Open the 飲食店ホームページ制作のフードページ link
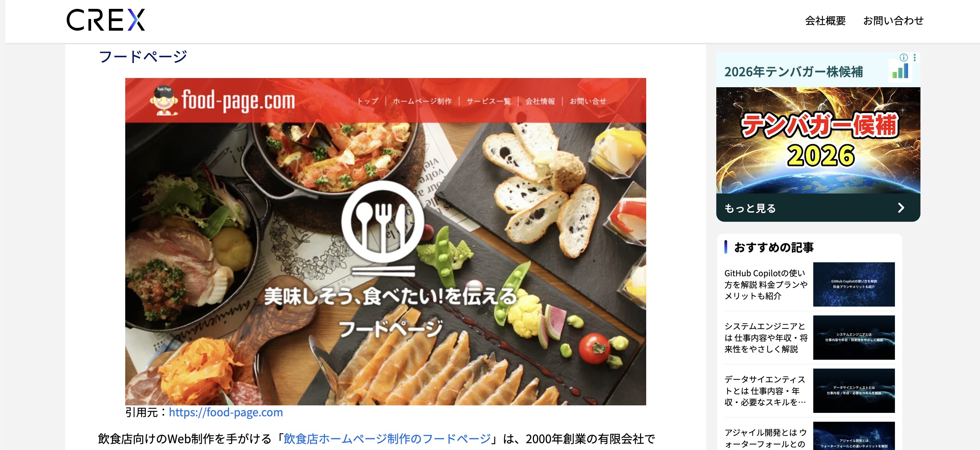Image resolution: width=980 pixels, height=450 pixels. (387, 438)
